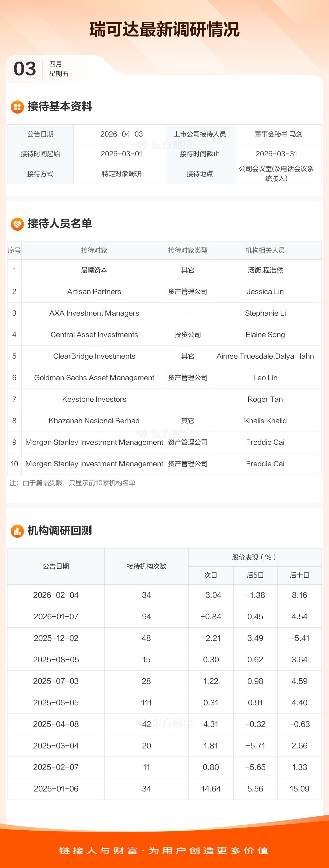
Task: Click the date 2026-02-04
Action: click(56, 595)
